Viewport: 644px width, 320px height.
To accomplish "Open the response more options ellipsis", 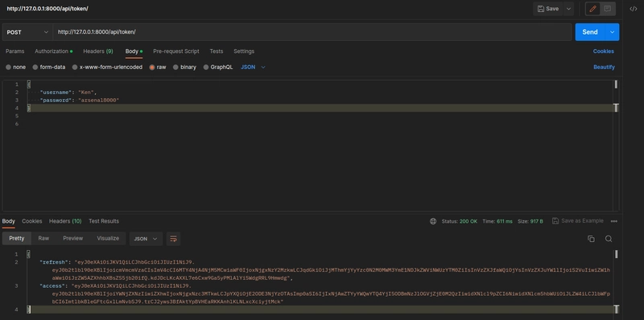I will point(614,221).
